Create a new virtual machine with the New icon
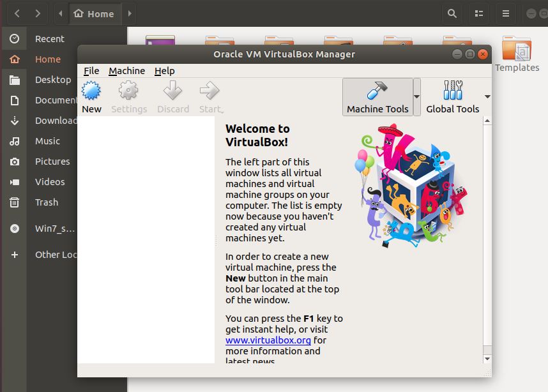The width and height of the screenshot is (548, 392). pos(91,96)
